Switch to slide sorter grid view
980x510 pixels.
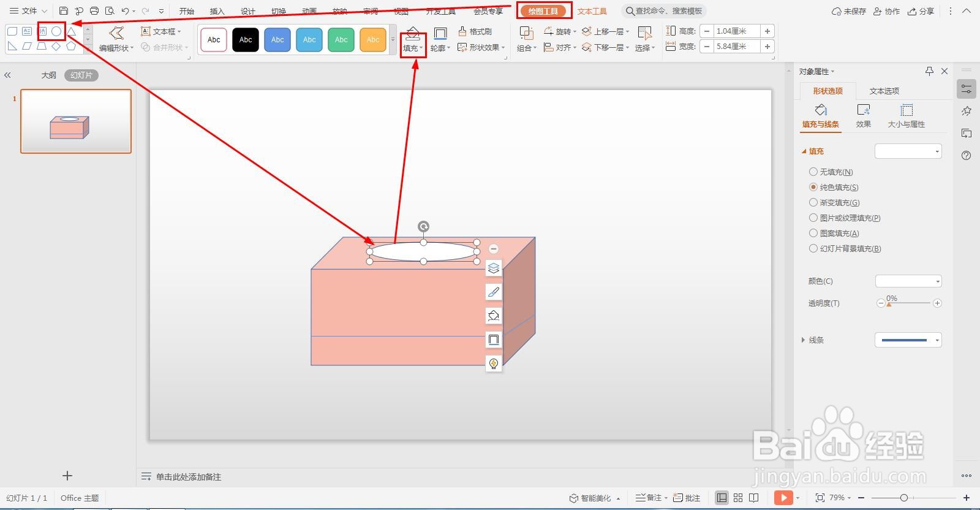738,498
